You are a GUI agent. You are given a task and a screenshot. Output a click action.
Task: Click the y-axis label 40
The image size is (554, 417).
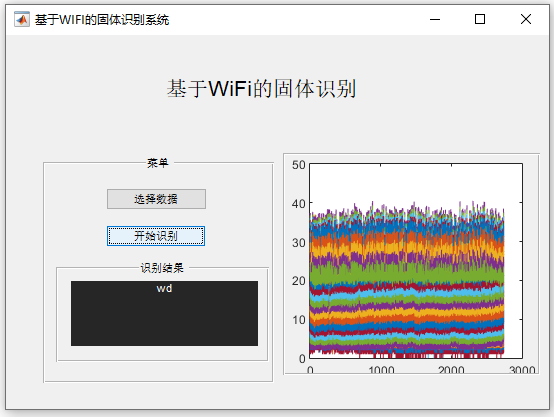[x=299, y=204]
